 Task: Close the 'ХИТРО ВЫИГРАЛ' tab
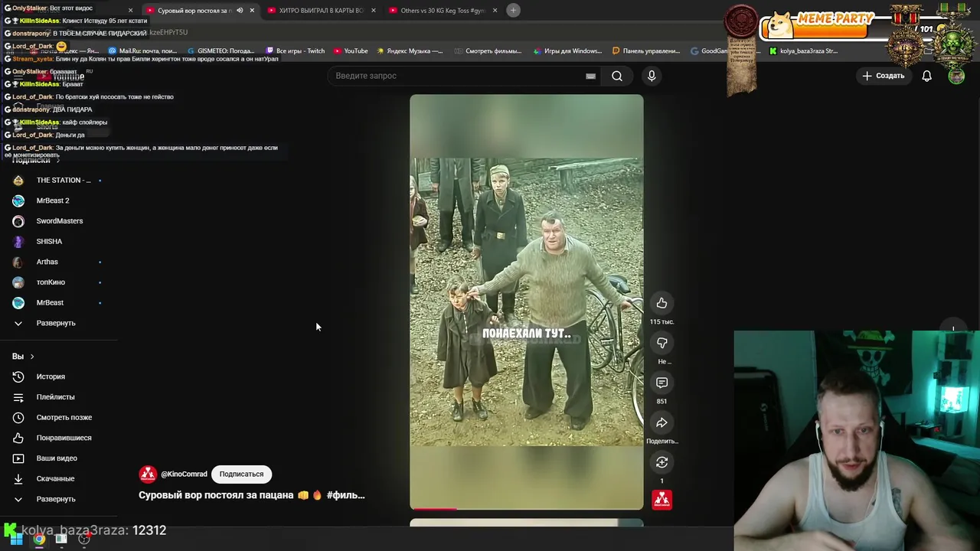373,10
